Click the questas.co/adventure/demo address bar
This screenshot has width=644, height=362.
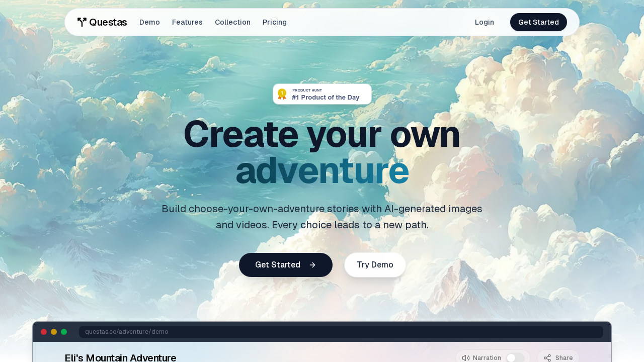pyautogui.click(x=341, y=332)
